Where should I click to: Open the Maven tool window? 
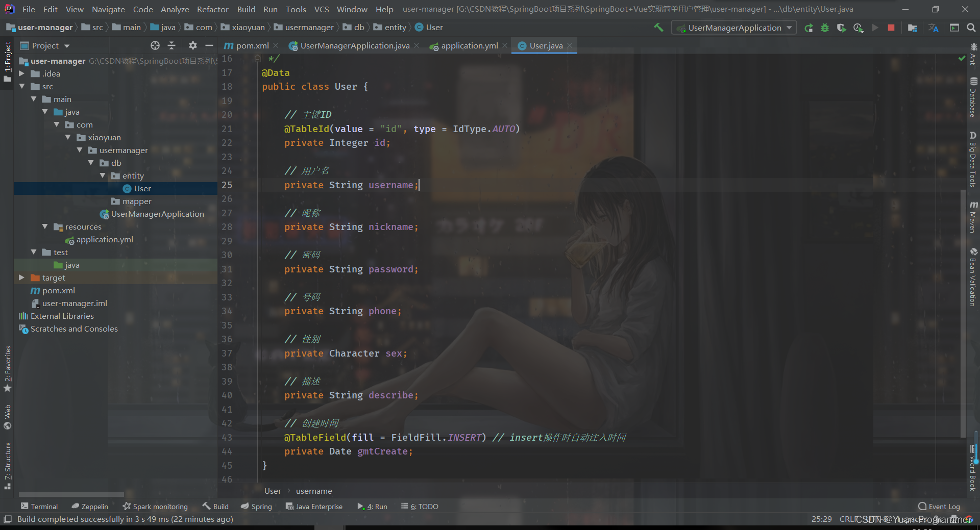click(x=973, y=217)
